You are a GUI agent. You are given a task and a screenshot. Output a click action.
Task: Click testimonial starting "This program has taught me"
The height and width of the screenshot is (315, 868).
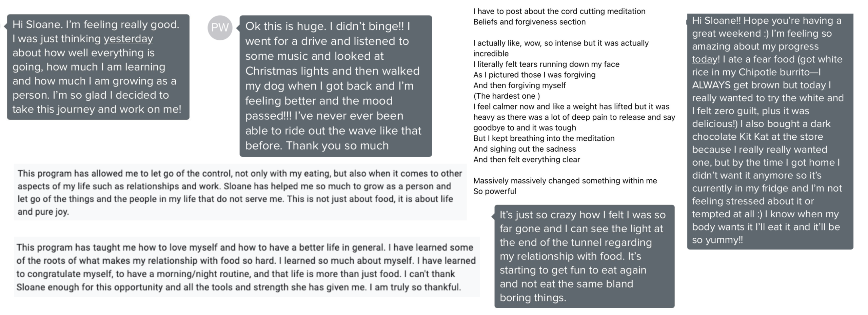(x=247, y=267)
